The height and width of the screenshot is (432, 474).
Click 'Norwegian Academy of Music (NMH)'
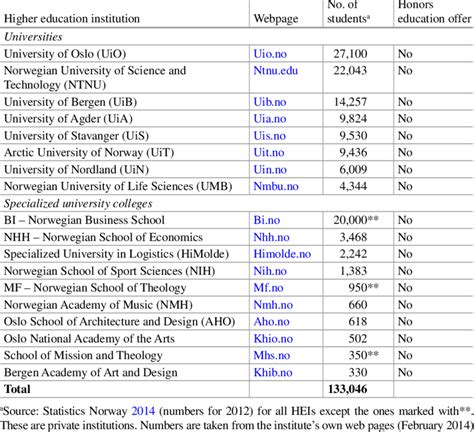(x=98, y=305)
